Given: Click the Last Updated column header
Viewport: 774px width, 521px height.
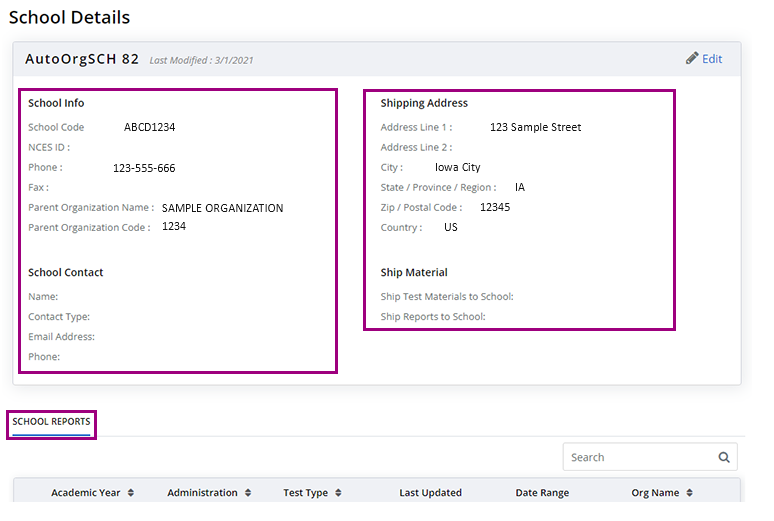Looking at the screenshot, I should click(430, 492).
